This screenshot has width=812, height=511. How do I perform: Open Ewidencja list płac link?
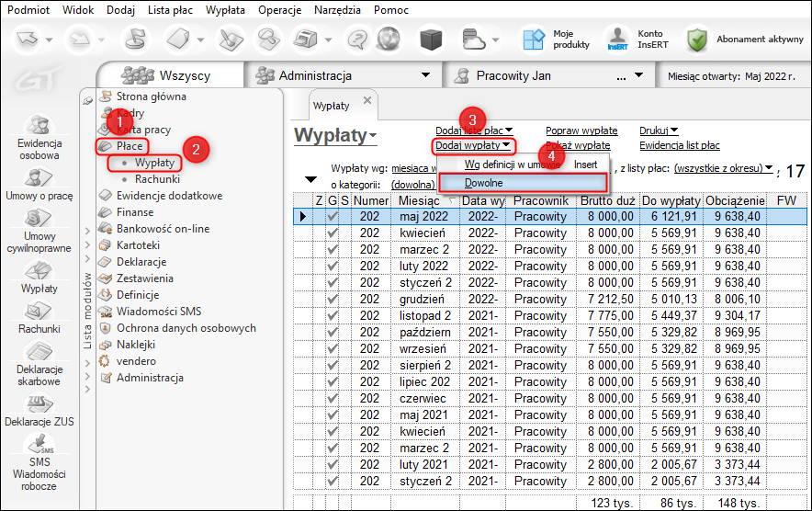[679, 145]
